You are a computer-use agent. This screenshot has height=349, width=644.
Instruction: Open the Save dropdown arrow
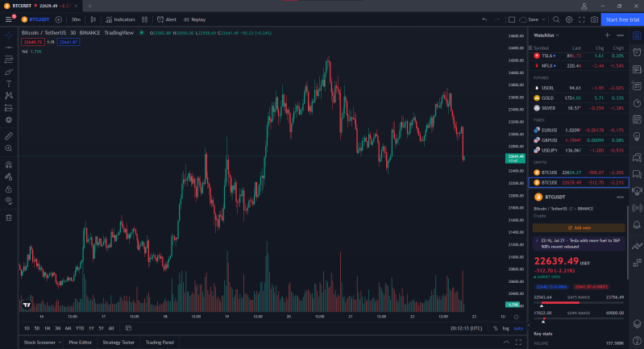click(x=543, y=19)
